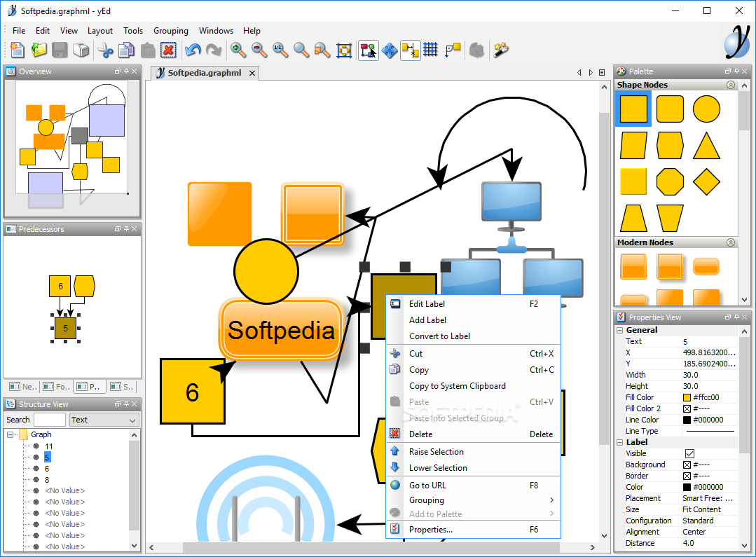756x557 pixels.
Task: Open the Text search type dropdown
Action: tap(104, 420)
